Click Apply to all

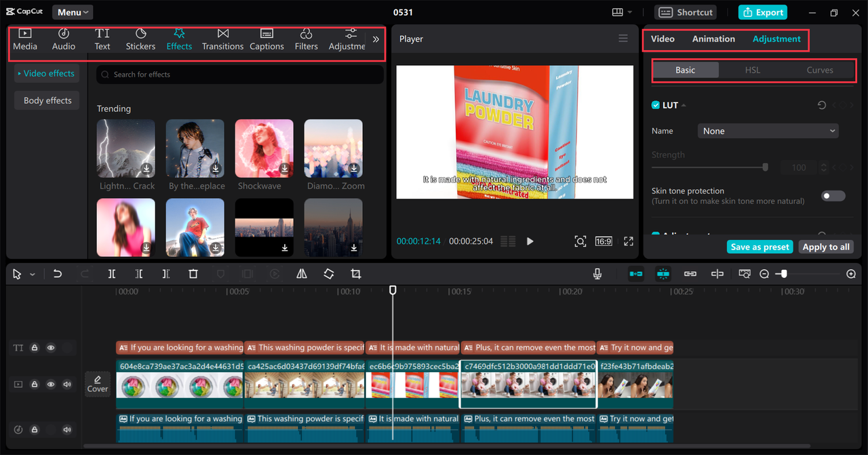coord(826,247)
